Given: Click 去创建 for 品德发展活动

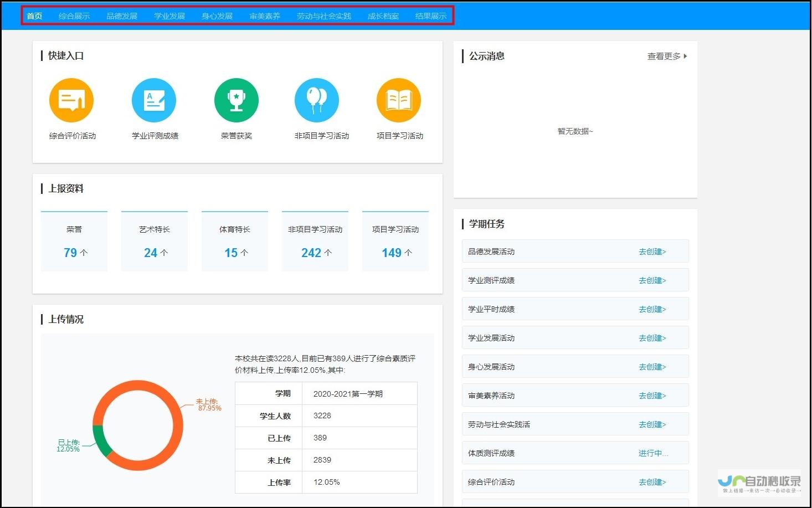Looking at the screenshot, I should [x=652, y=252].
